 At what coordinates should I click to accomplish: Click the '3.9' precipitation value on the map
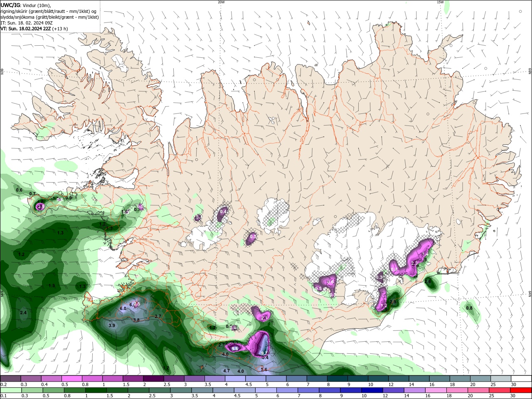tap(112, 325)
